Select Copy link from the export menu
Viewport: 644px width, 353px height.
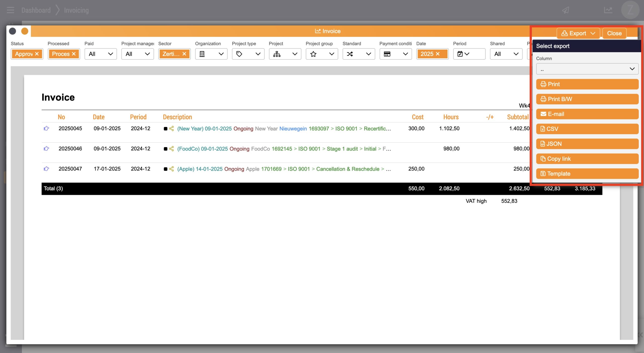point(587,159)
